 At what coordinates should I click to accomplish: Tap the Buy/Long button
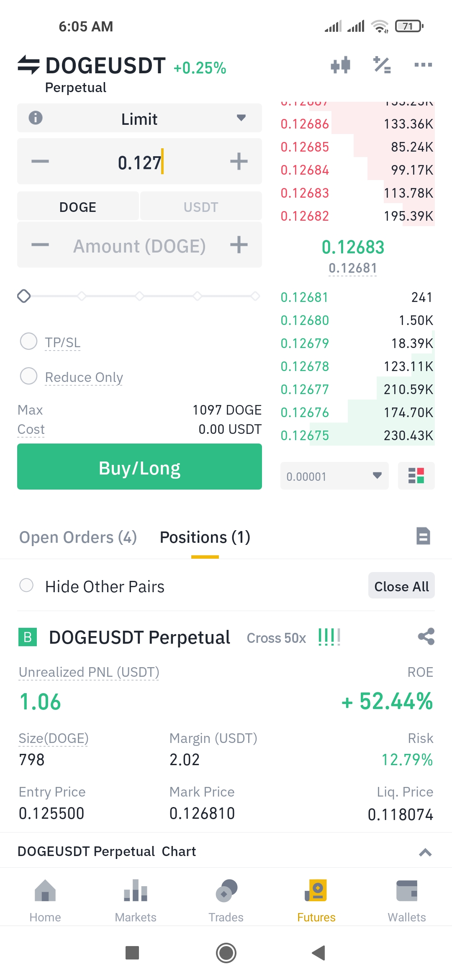click(139, 467)
